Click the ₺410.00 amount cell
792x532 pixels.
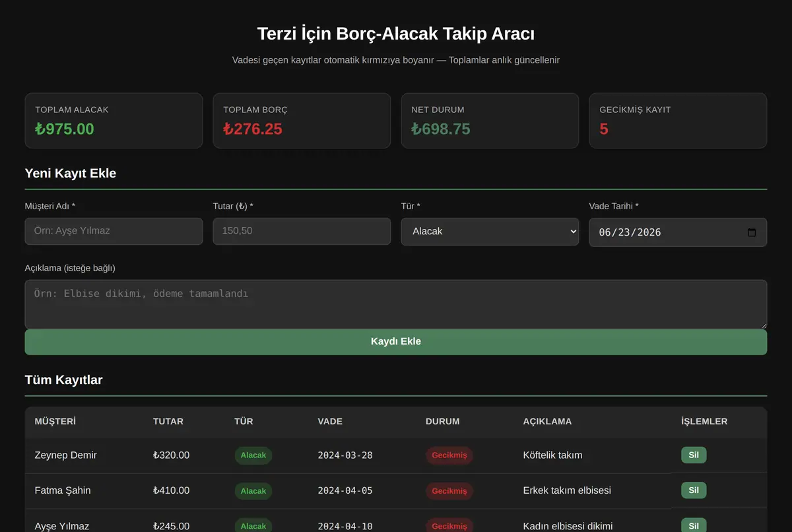click(172, 490)
